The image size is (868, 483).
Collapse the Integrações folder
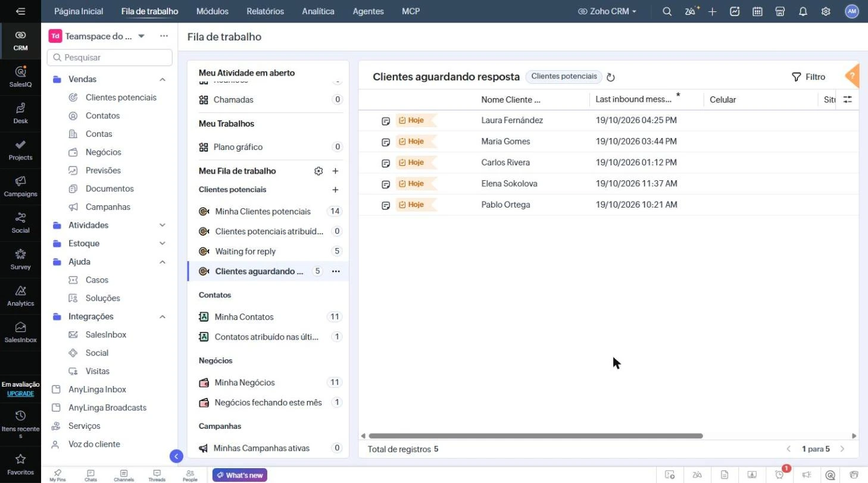163,316
